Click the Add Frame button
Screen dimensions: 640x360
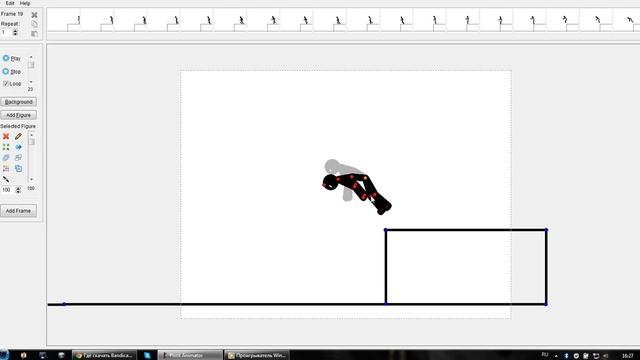18,211
